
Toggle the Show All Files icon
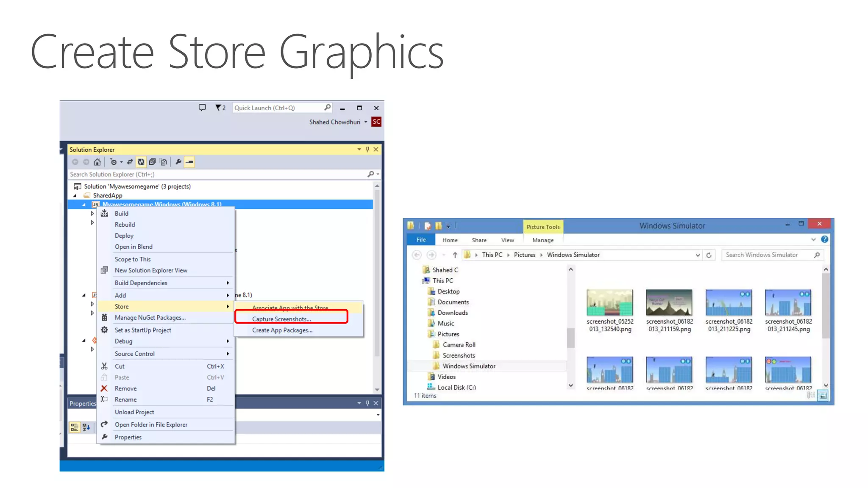163,162
